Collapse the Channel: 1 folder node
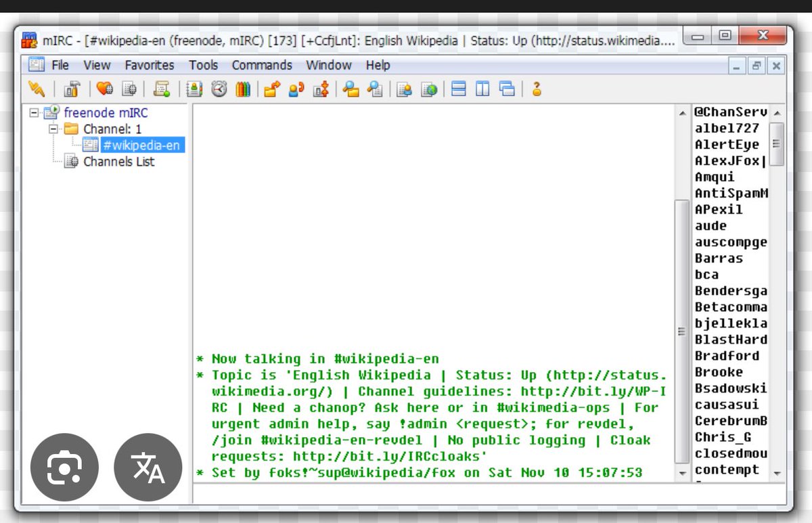The image size is (812, 523). click(x=53, y=129)
